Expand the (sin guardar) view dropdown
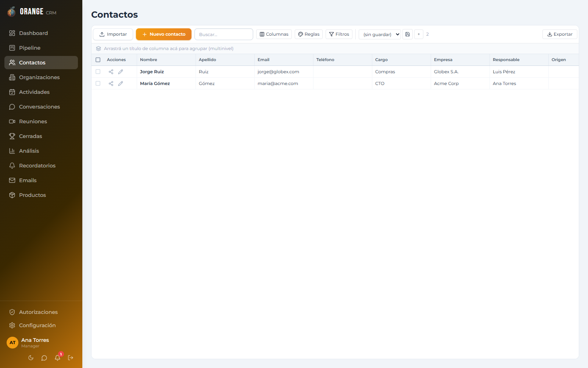 pos(380,34)
